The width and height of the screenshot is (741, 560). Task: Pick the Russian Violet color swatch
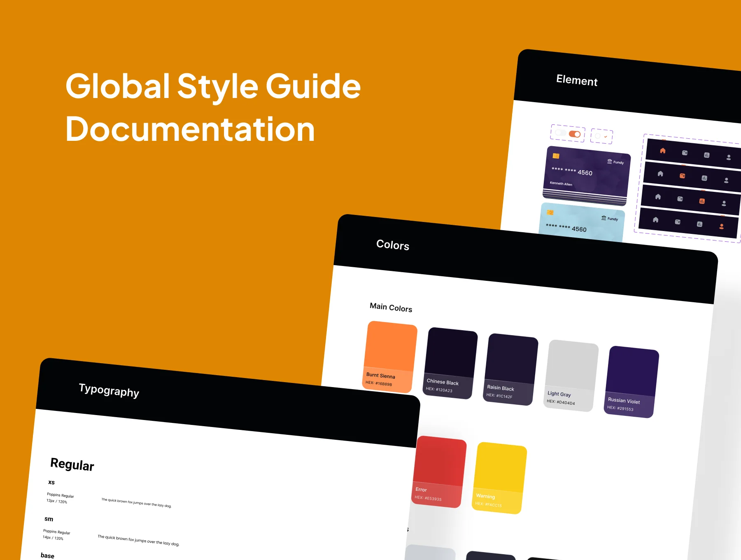click(x=631, y=382)
